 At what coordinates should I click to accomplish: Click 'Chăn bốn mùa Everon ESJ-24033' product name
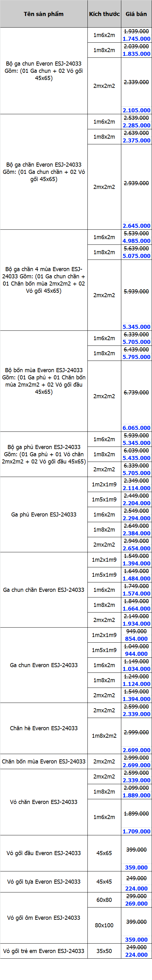pyautogui.click(x=44, y=761)
